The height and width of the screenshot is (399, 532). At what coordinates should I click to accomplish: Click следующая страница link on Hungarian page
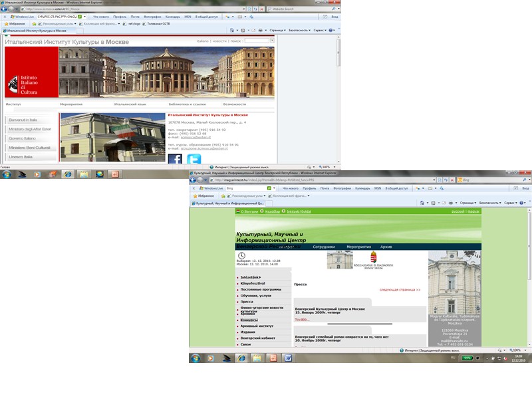point(400,290)
